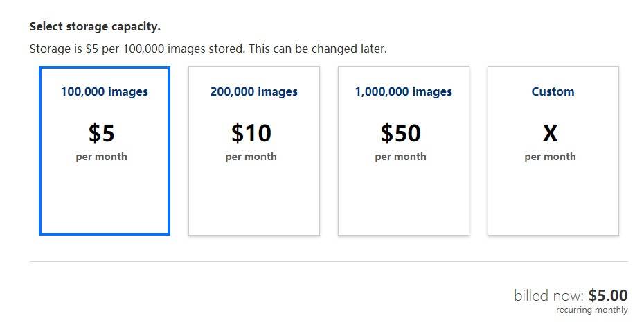Click the "Custom" card title
644x334 pixels.
[x=553, y=91]
